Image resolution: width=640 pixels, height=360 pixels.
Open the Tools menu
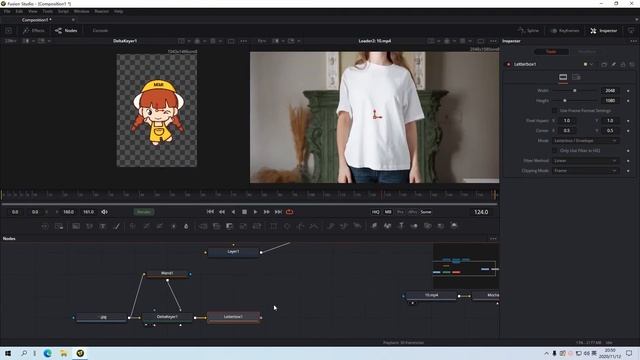tap(48, 11)
